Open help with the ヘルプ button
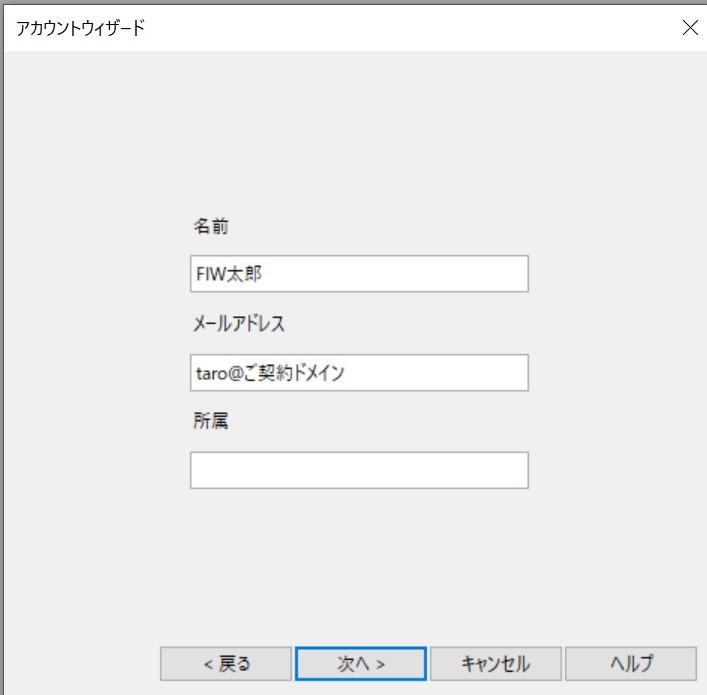 pyautogui.click(x=631, y=663)
